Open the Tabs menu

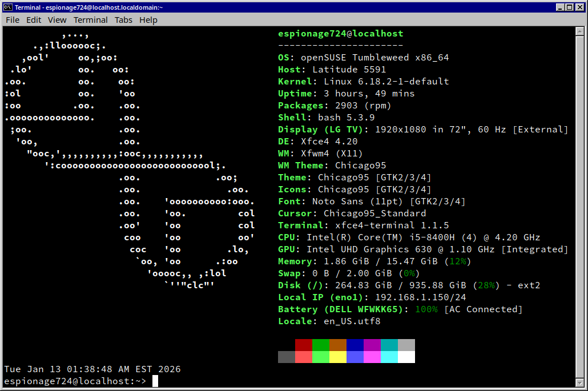(x=123, y=20)
